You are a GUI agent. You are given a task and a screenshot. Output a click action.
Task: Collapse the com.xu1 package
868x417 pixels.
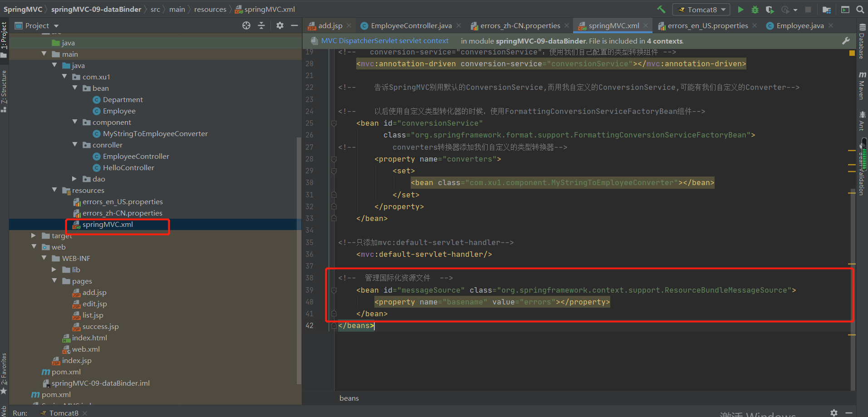click(x=64, y=77)
